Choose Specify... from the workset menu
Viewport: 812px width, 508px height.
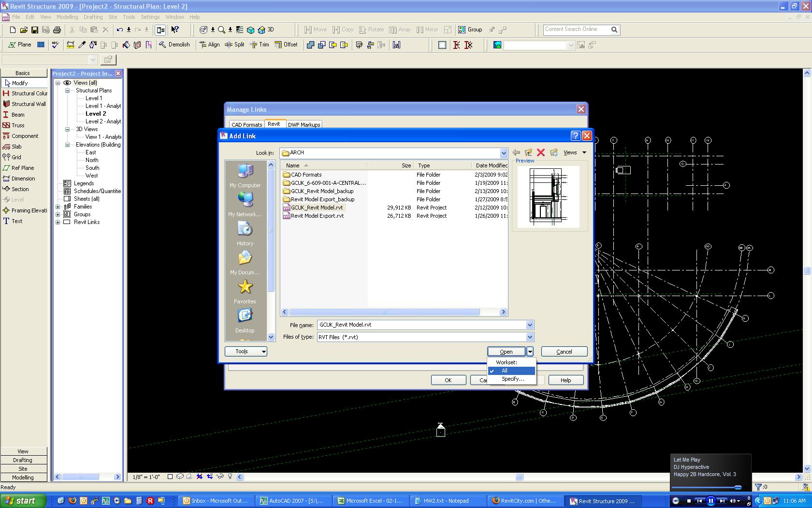[512, 379]
